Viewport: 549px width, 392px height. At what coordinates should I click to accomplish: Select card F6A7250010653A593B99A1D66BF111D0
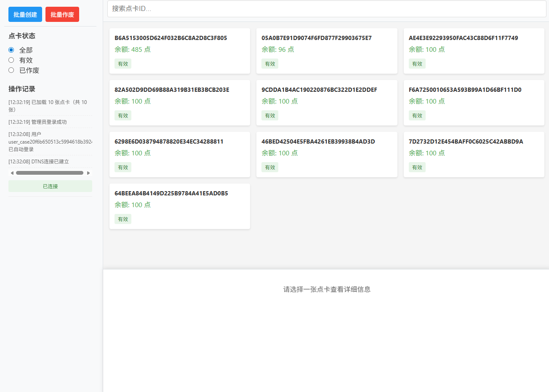coord(474,102)
